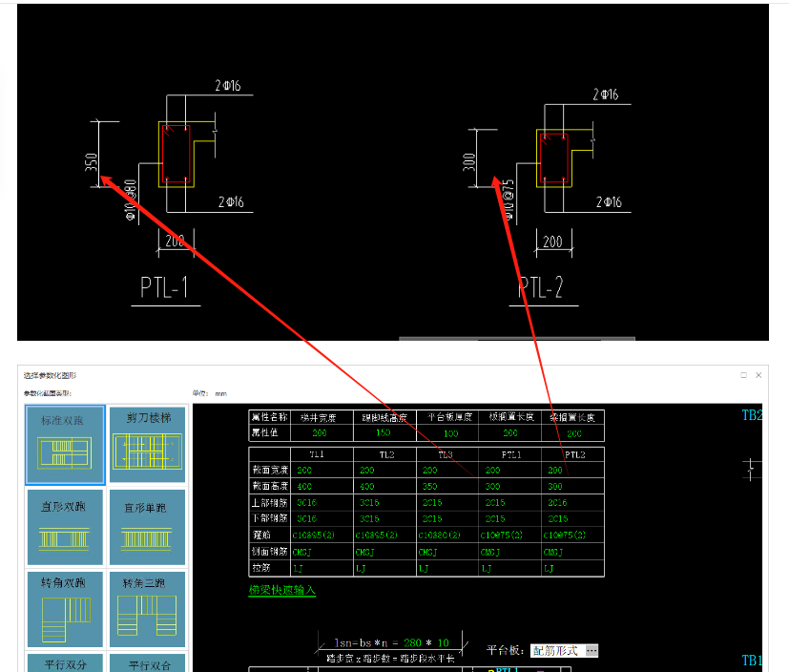Click PTL2 截面高度 value 300
The width and height of the screenshot is (789, 672).
tap(555, 486)
